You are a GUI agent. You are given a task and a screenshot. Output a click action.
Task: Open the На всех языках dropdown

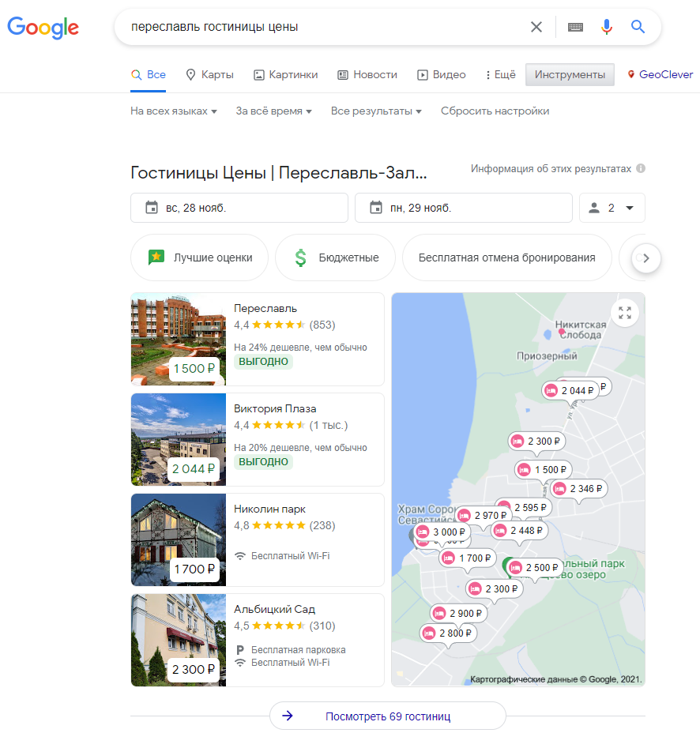174,111
